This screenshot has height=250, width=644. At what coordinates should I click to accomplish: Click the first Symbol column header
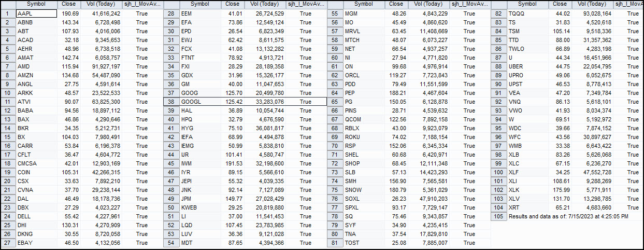coord(37,5)
